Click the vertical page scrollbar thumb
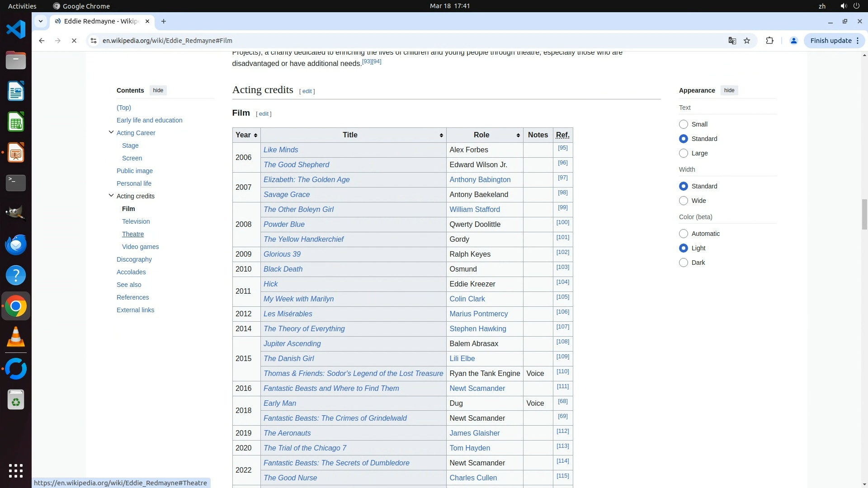Screen dimensions: 868x488 (x=864, y=214)
